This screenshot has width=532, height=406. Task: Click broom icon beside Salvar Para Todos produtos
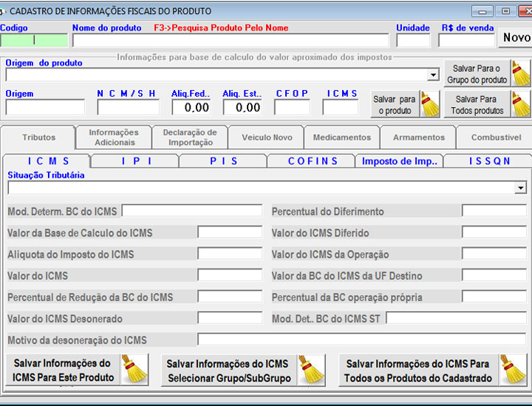click(521, 104)
